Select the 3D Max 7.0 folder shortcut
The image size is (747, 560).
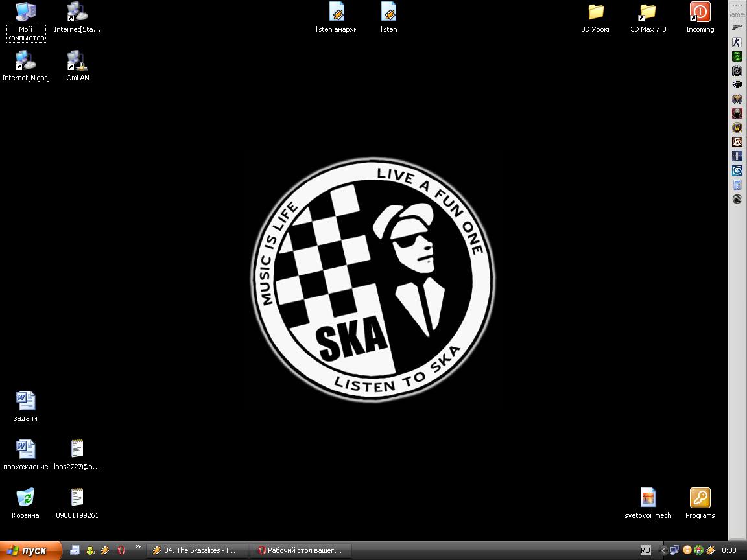(648, 17)
